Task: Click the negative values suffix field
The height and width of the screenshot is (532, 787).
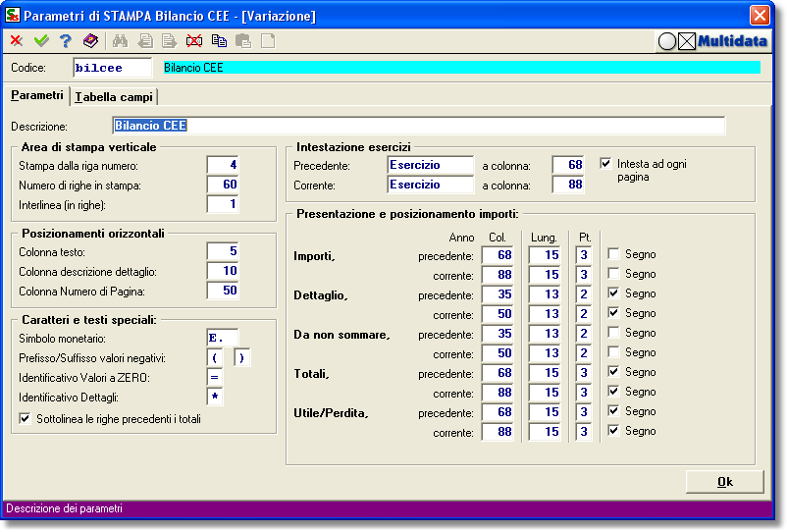Action: (242, 358)
